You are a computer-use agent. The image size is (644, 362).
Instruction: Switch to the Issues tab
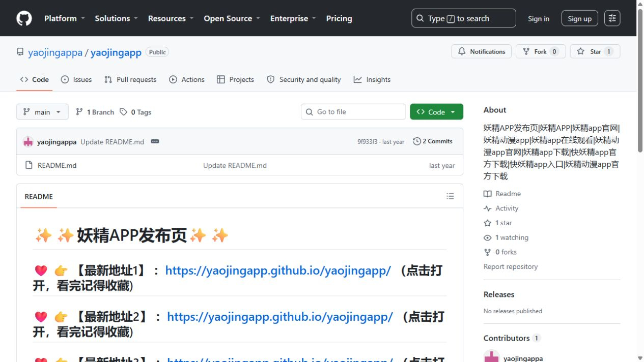(76, 79)
